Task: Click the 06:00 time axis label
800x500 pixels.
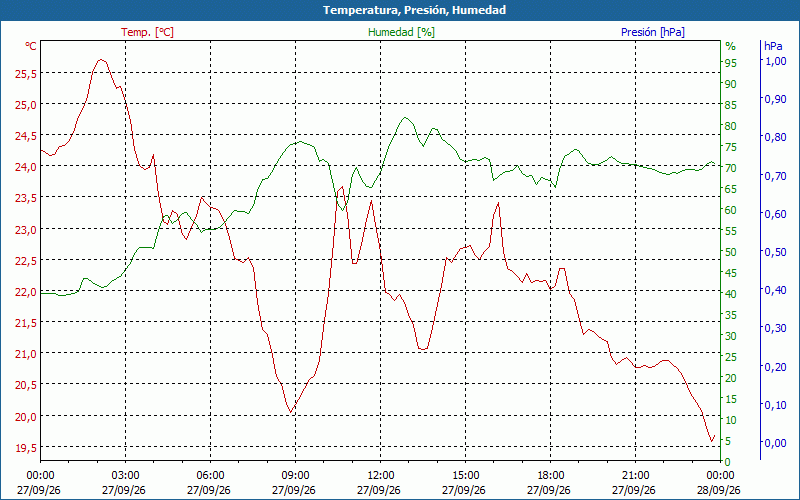Action: 210,476
